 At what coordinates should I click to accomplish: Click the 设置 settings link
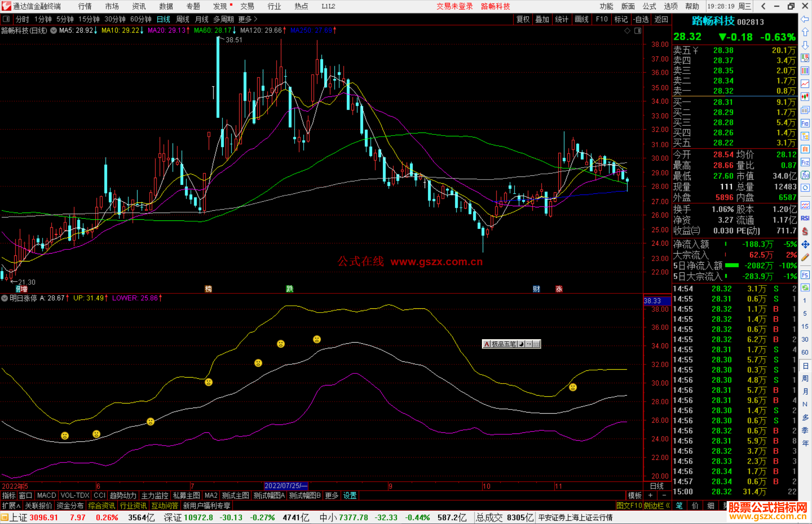(x=350, y=495)
